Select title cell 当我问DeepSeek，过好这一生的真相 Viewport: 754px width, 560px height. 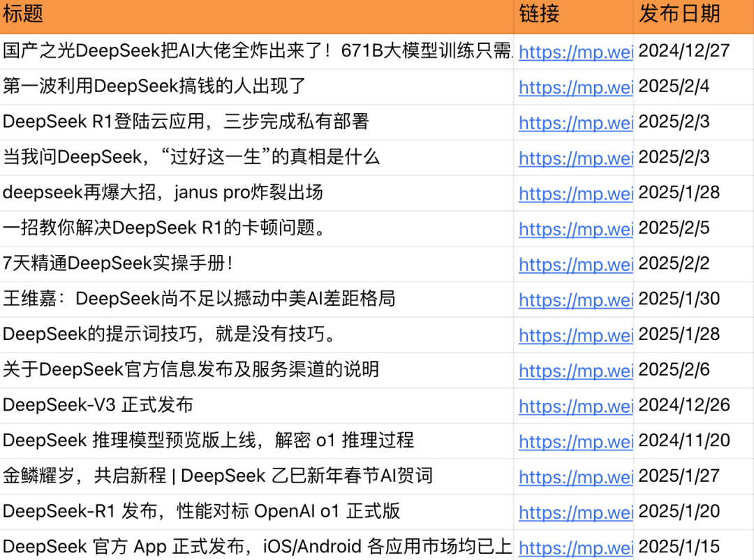256,157
